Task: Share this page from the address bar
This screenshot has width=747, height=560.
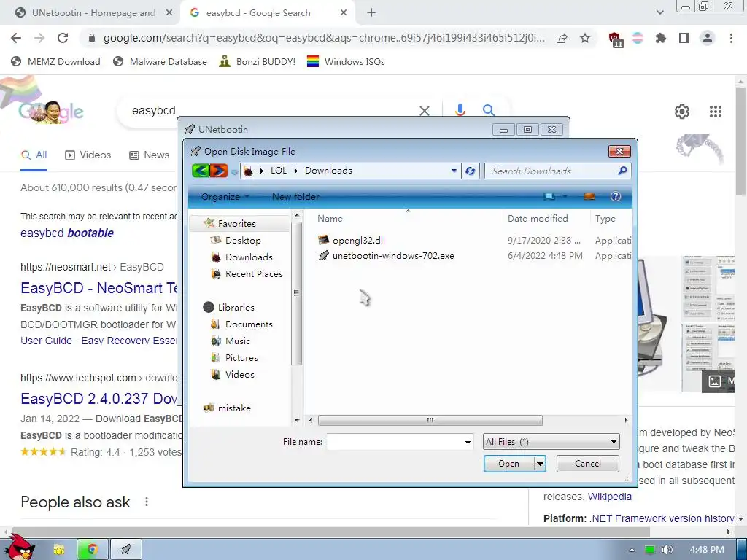Action: click(x=562, y=38)
